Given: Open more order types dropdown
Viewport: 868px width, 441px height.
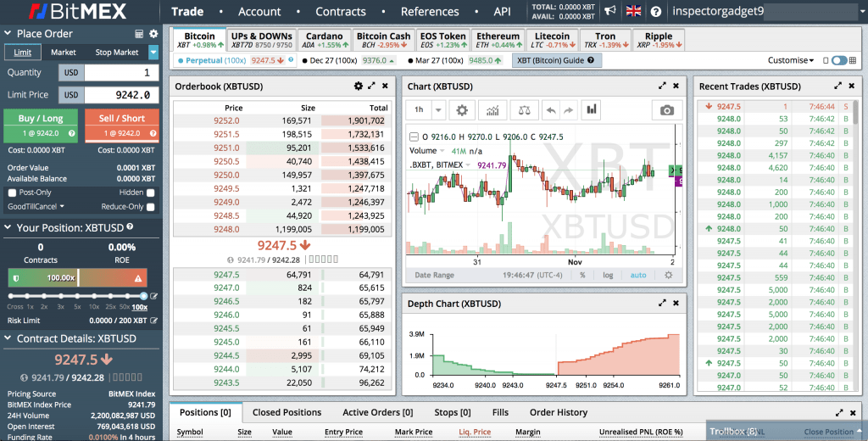Looking at the screenshot, I should coord(153,52).
